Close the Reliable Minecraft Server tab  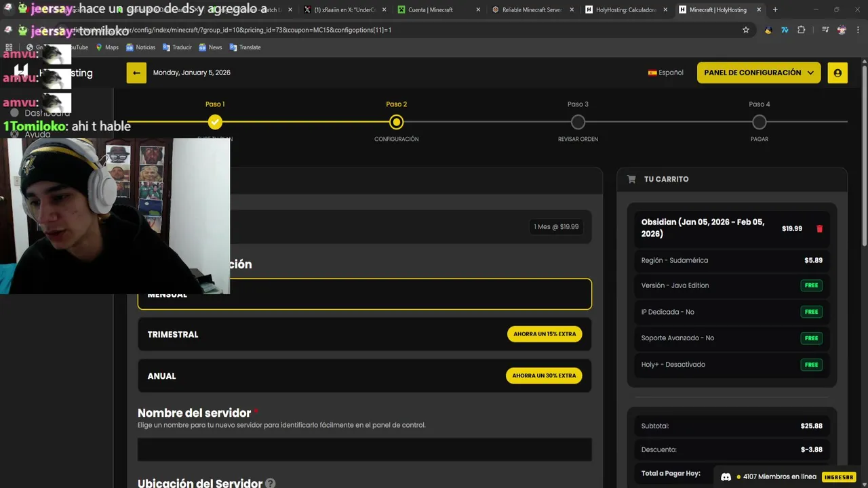(572, 9)
